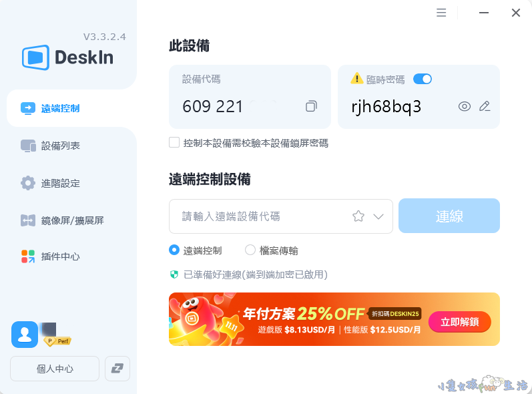
Task: Open the hamburger menu in the title bar
Action: 441,13
